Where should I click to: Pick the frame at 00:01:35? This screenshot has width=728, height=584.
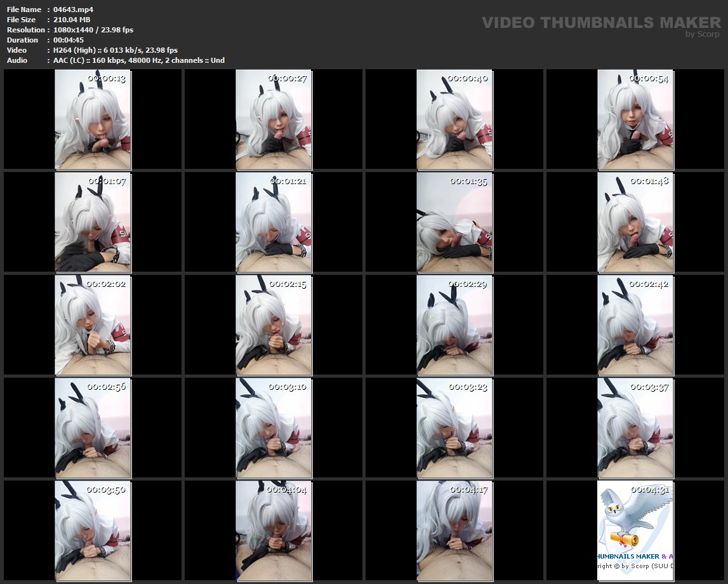pos(454,222)
